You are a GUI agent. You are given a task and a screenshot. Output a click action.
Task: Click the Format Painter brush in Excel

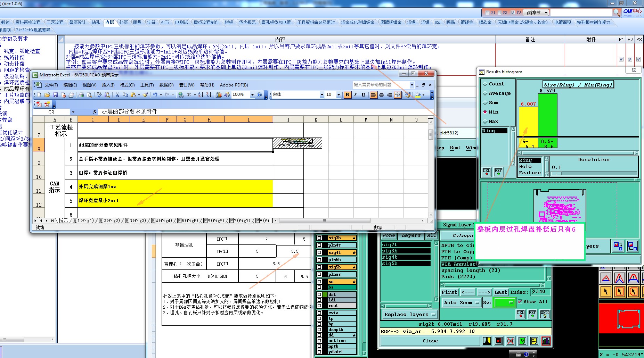point(146,95)
